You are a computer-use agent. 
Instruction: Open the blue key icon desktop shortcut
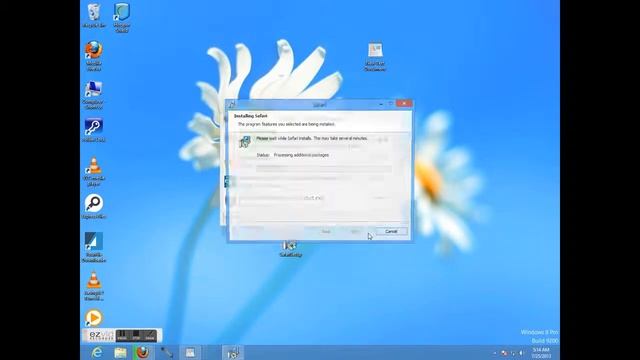[x=94, y=130]
